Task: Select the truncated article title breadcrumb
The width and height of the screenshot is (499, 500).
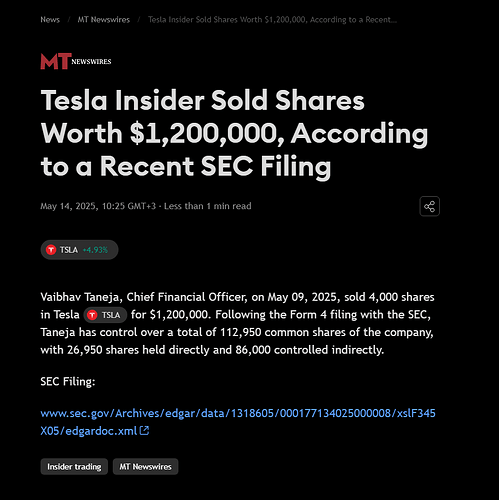Action: tap(272, 20)
